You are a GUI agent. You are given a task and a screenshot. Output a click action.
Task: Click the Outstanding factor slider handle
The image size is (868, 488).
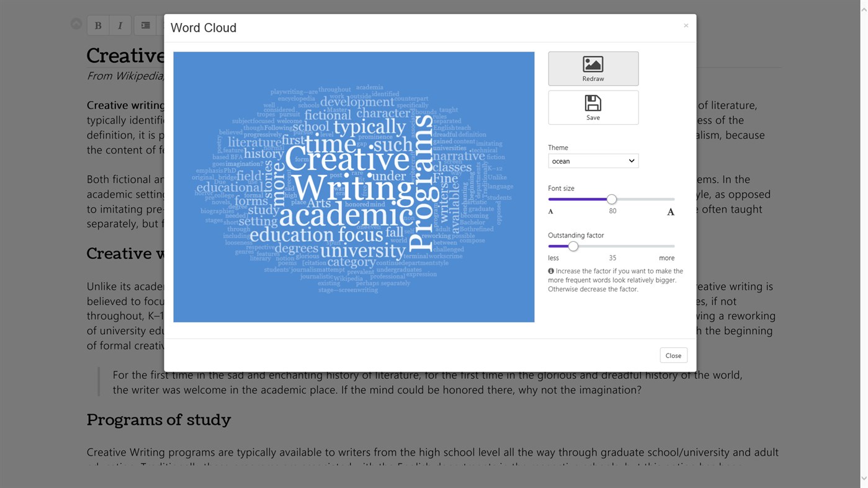(x=573, y=246)
